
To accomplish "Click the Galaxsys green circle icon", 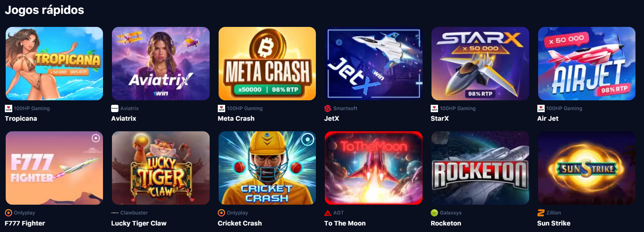I will [x=434, y=213].
